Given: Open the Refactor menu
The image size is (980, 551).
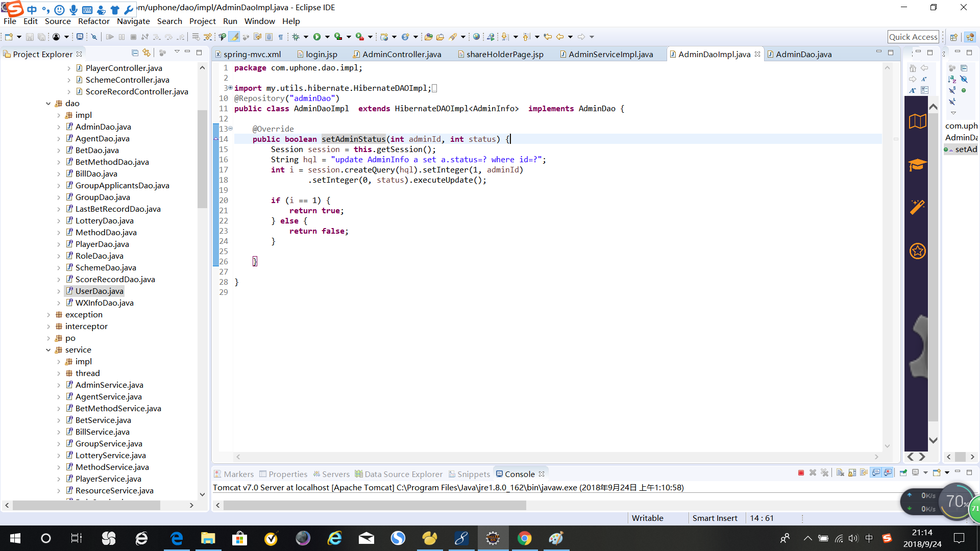Looking at the screenshot, I should pyautogui.click(x=93, y=21).
